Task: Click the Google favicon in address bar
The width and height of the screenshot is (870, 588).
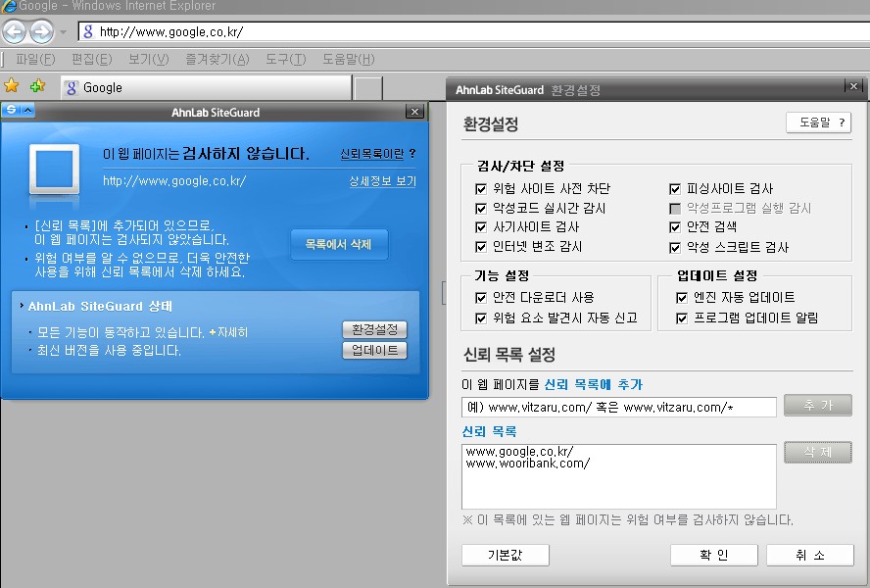Action: 88,31
